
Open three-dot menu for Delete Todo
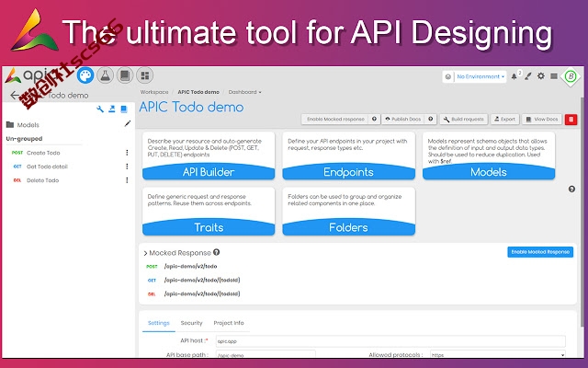click(x=127, y=180)
